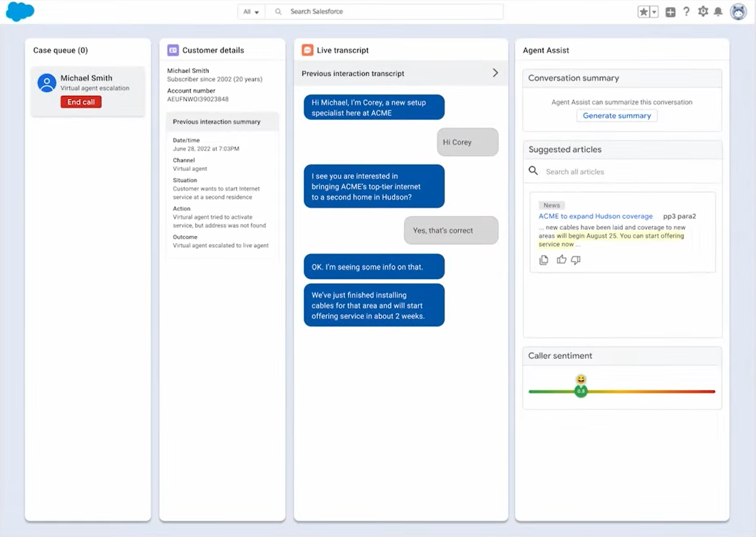Click the sentiment emoji face
Screen dimensions: 756x537
point(581,379)
